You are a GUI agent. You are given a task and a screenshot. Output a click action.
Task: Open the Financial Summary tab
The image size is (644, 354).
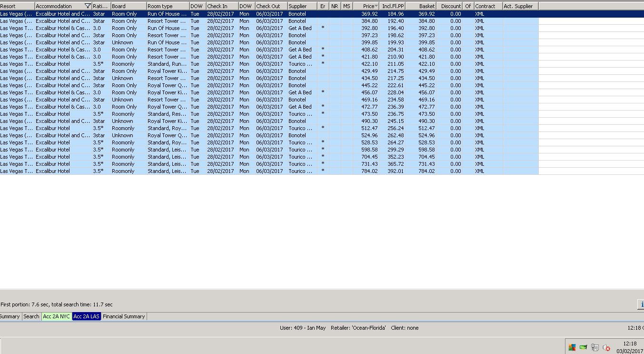point(124,316)
